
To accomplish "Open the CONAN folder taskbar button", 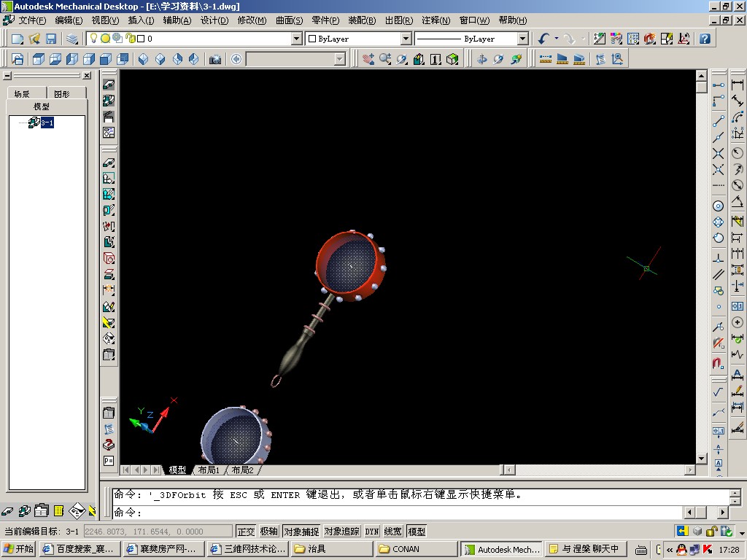I will click(x=415, y=549).
